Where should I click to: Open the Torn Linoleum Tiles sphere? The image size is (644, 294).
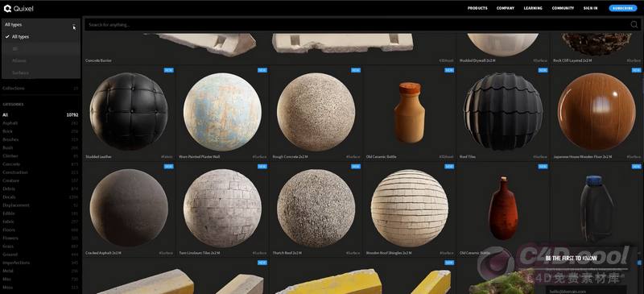[222, 208]
